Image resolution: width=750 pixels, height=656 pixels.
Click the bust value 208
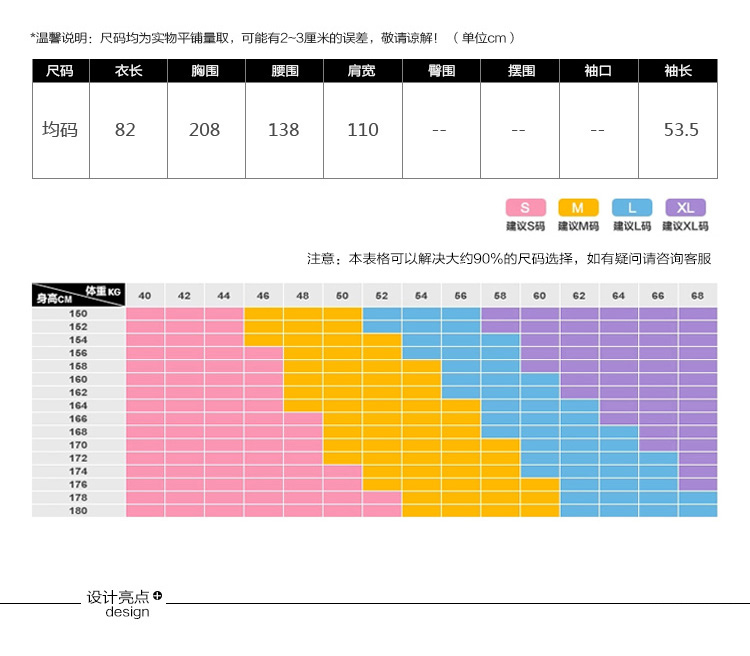pos(204,130)
